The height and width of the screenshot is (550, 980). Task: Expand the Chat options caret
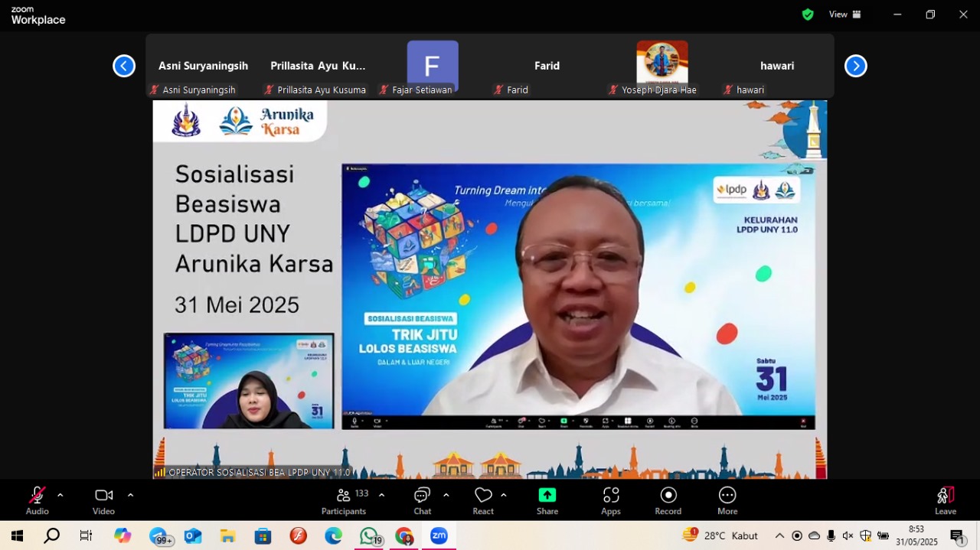(x=446, y=495)
